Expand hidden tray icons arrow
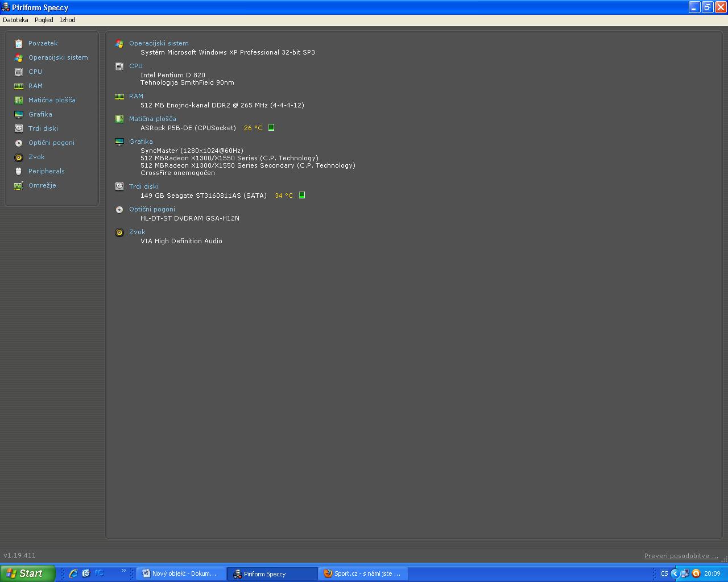Viewport: 728px width, 582px height. pos(675,573)
